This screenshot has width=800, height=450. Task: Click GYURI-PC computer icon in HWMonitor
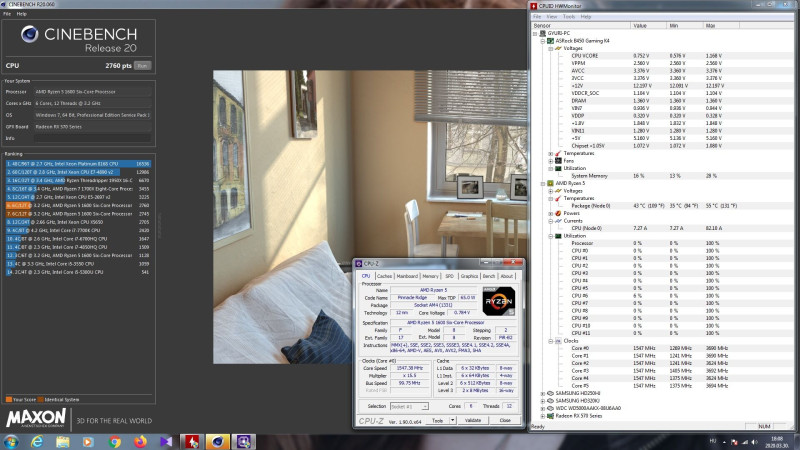click(543, 33)
